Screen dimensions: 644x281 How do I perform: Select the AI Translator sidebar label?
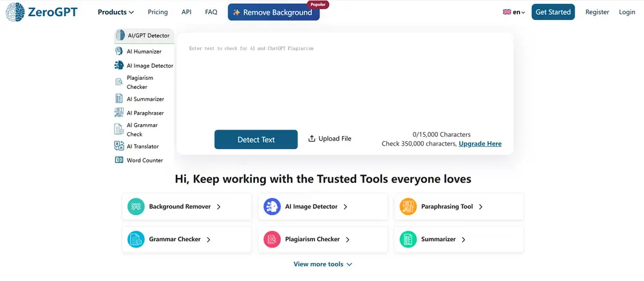(143, 146)
